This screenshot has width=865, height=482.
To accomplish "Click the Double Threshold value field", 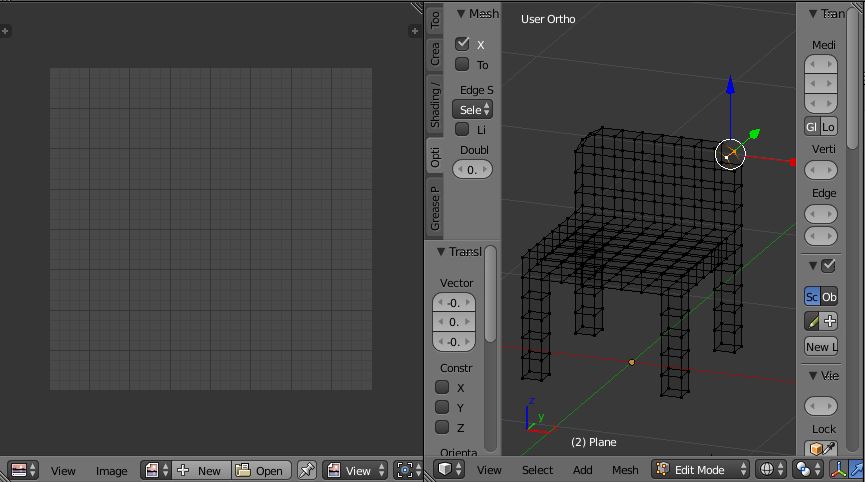I will 472,169.
